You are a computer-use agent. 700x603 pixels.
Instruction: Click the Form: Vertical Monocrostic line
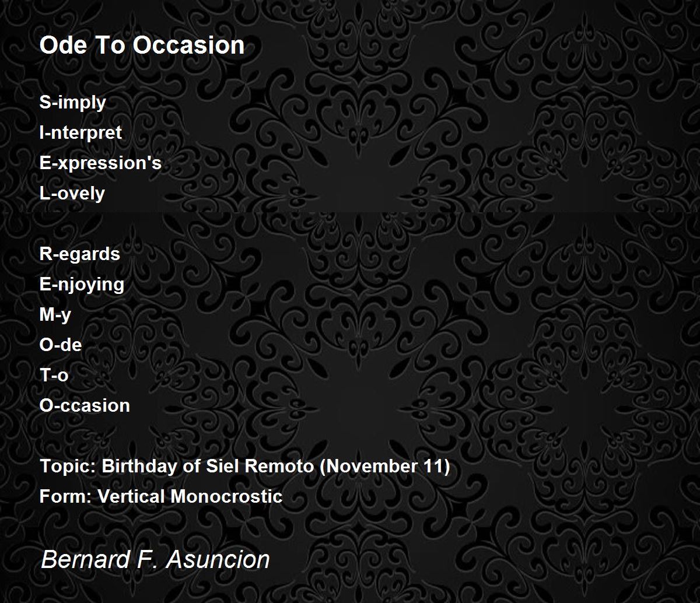(161, 497)
